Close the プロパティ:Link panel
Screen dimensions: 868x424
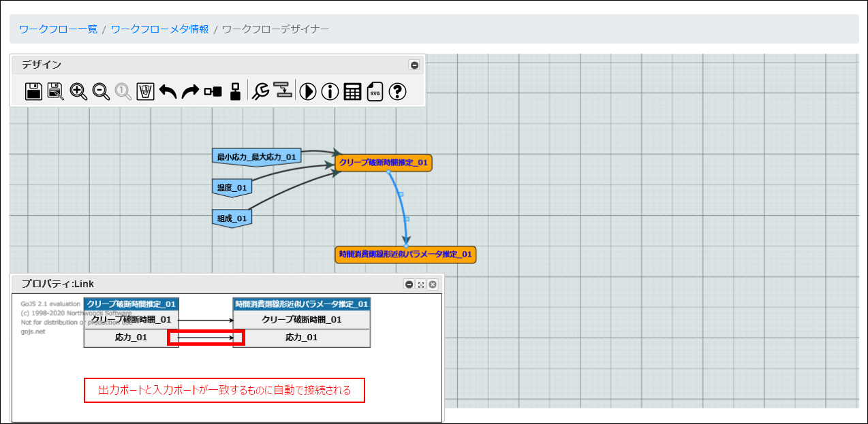click(x=433, y=284)
